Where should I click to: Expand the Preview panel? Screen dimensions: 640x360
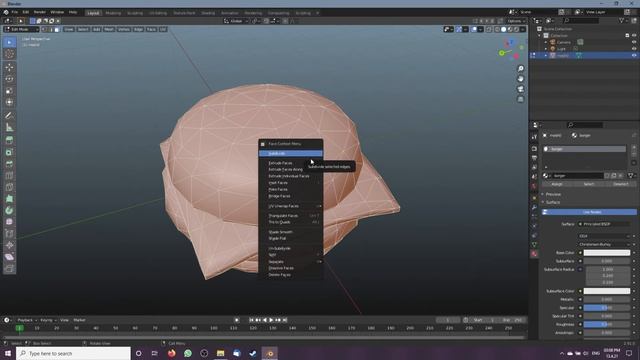click(552, 194)
